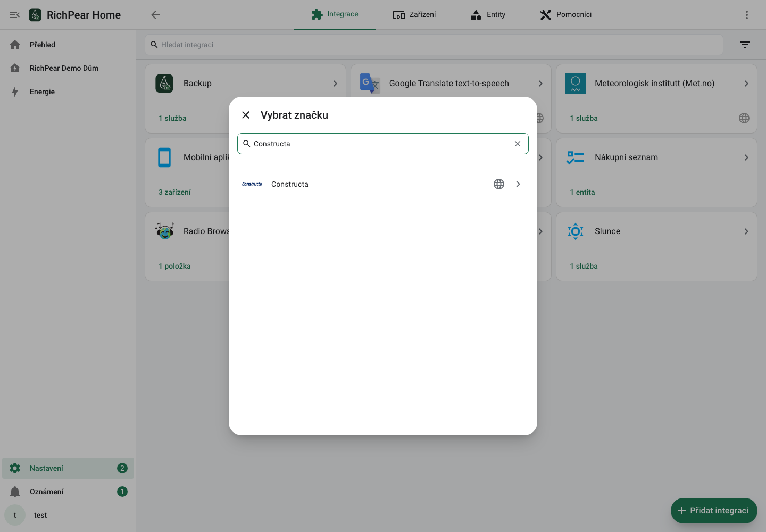Open RichPear Demo Dům dashboard
766x532 pixels.
click(x=68, y=68)
